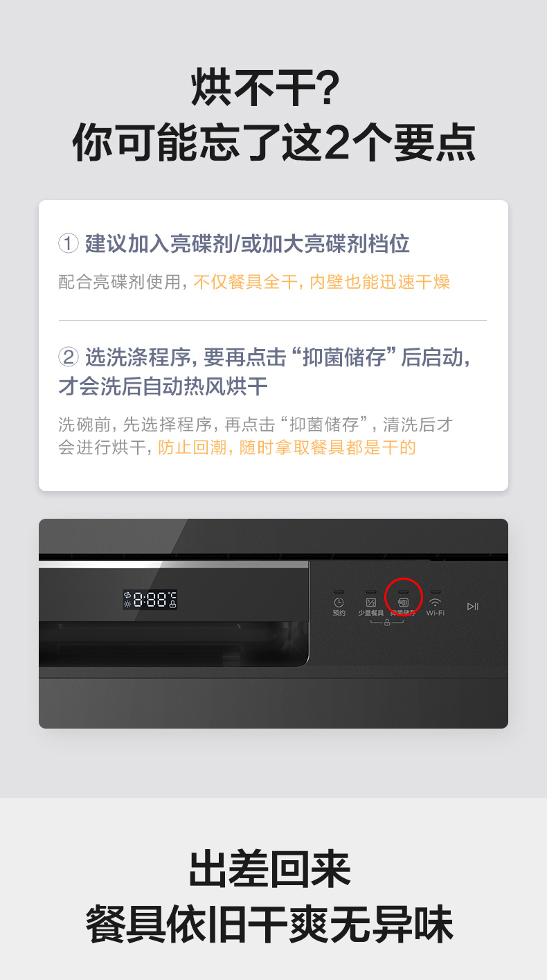Tap the 少量餐具 icon on the dishwasher
Image resolution: width=547 pixels, height=980 pixels.
[x=371, y=603]
